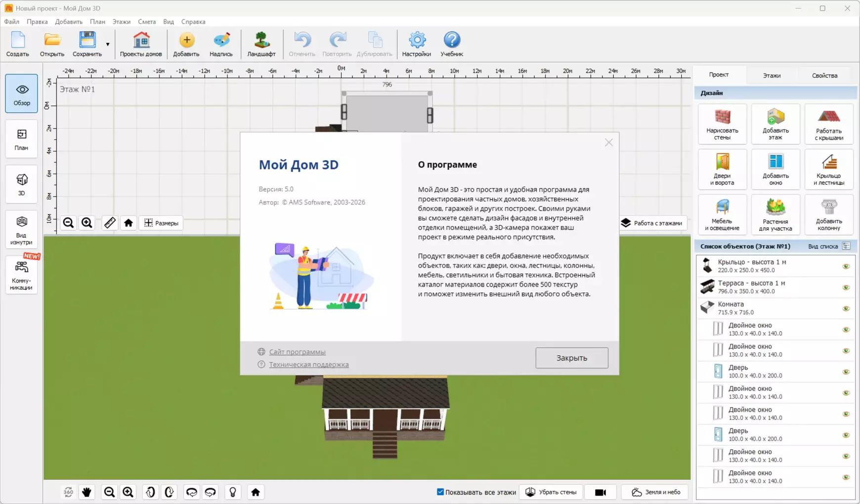Image resolution: width=860 pixels, height=504 pixels.
Task: Switch to the Properties tab
Action: pyautogui.click(x=824, y=76)
